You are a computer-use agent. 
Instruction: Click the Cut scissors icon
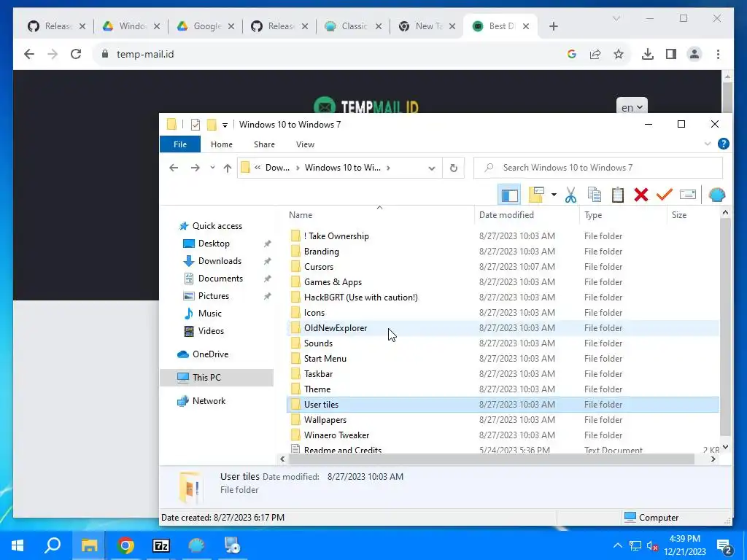(x=570, y=195)
